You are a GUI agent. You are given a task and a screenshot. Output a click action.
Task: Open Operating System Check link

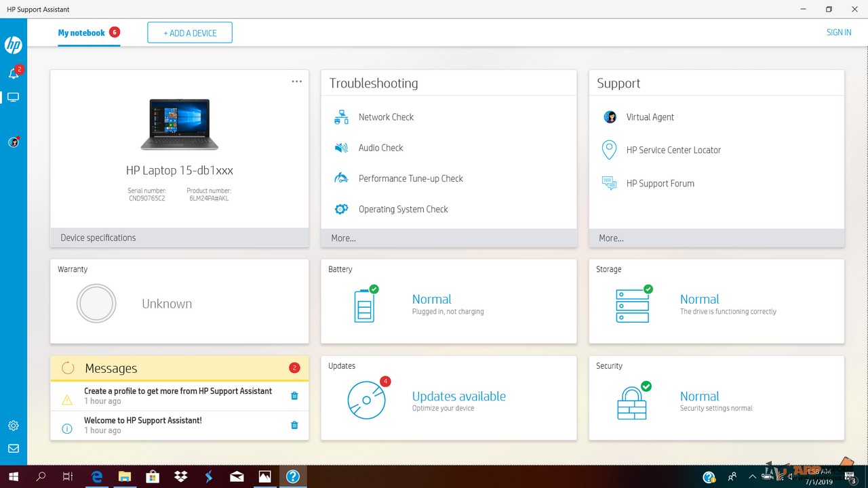point(403,209)
